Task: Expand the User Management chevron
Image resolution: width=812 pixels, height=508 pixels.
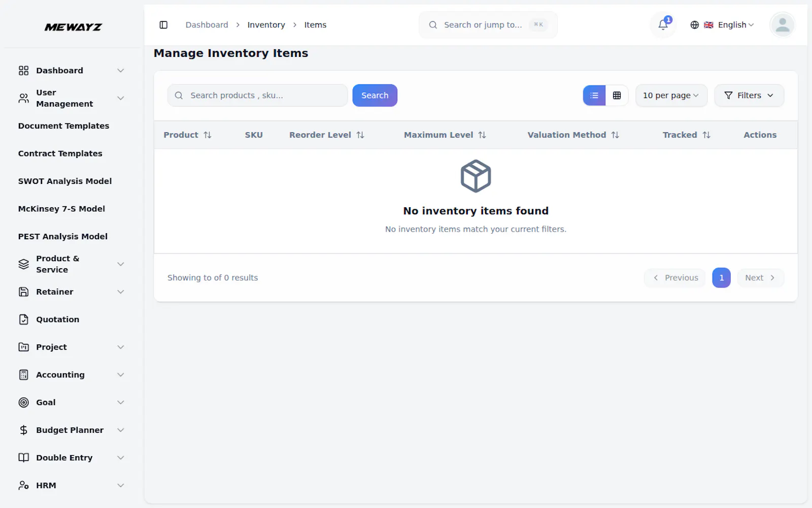Action: 121,98
